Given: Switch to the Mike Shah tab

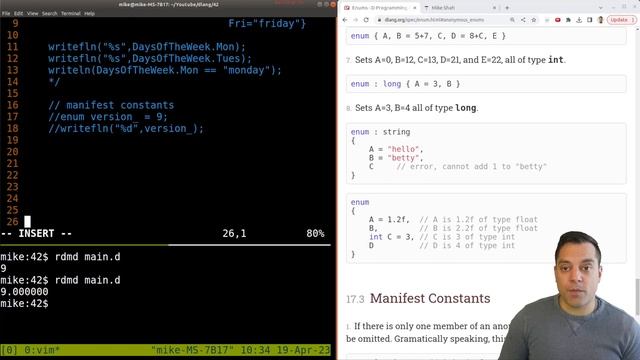Looking at the screenshot, I should 459,8.
